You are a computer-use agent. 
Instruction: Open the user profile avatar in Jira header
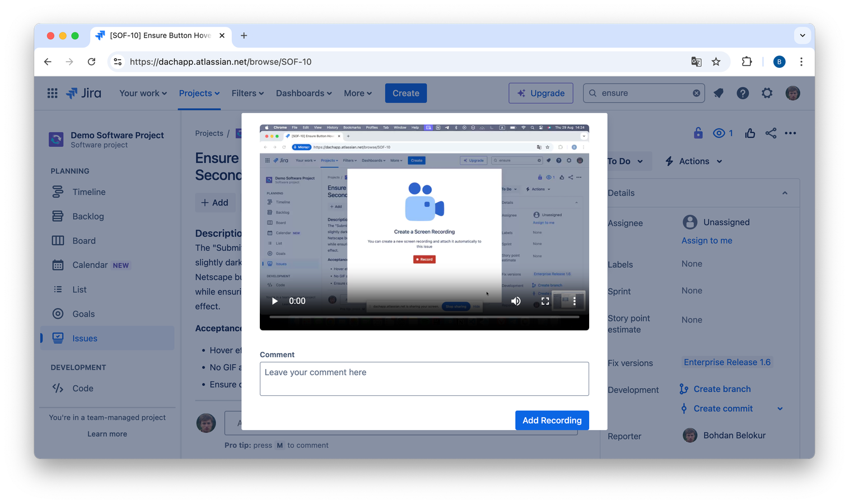tap(792, 93)
